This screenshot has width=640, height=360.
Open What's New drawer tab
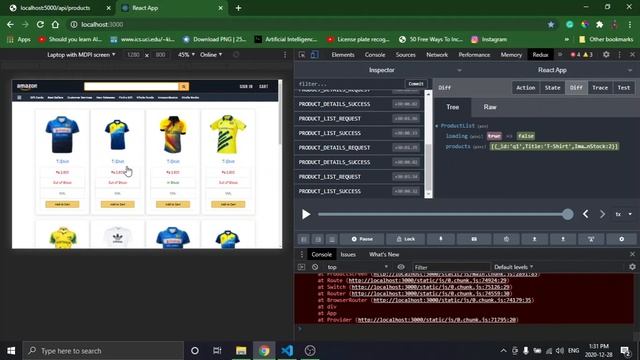coord(384,254)
